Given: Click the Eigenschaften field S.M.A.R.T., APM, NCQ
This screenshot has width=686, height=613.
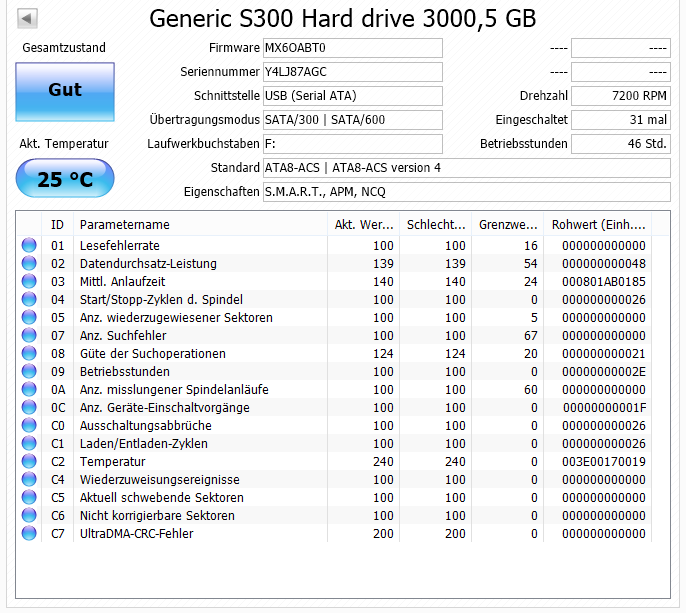Looking at the screenshot, I should point(467,192).
